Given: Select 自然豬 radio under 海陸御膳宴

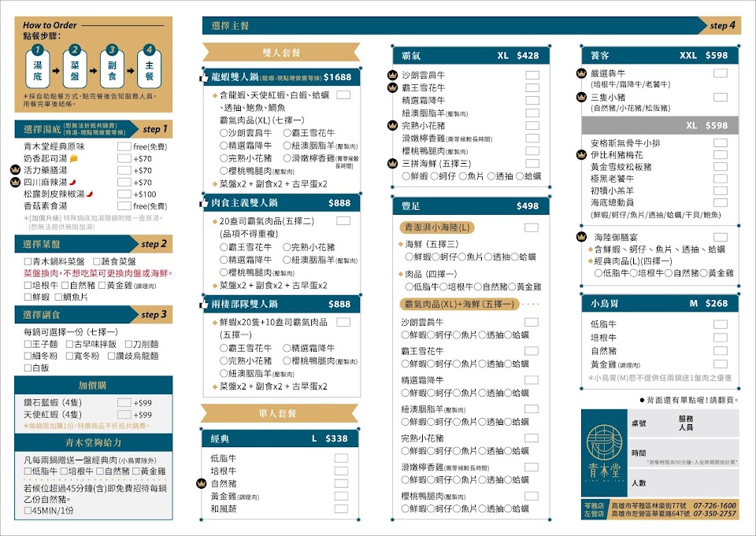Looking at the screenshot, I should (669, 273).
